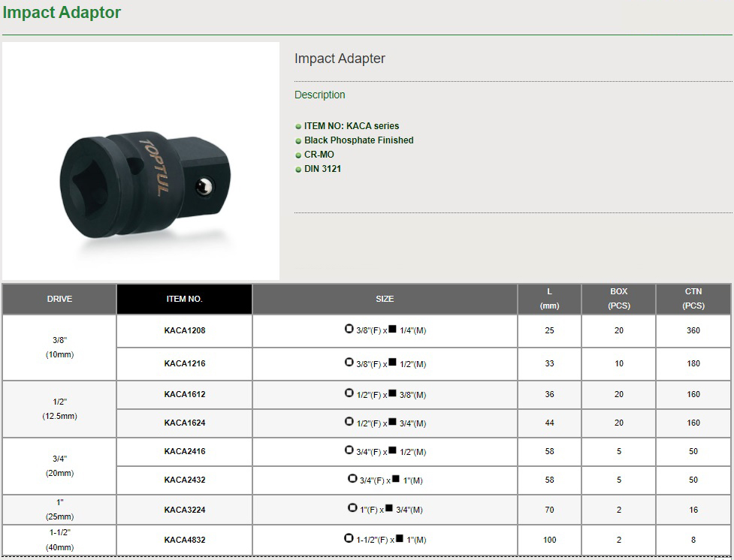Click the SIZE column header
Image resolution: width=734 pixels, height=560 pixels.
pos(385,299)
